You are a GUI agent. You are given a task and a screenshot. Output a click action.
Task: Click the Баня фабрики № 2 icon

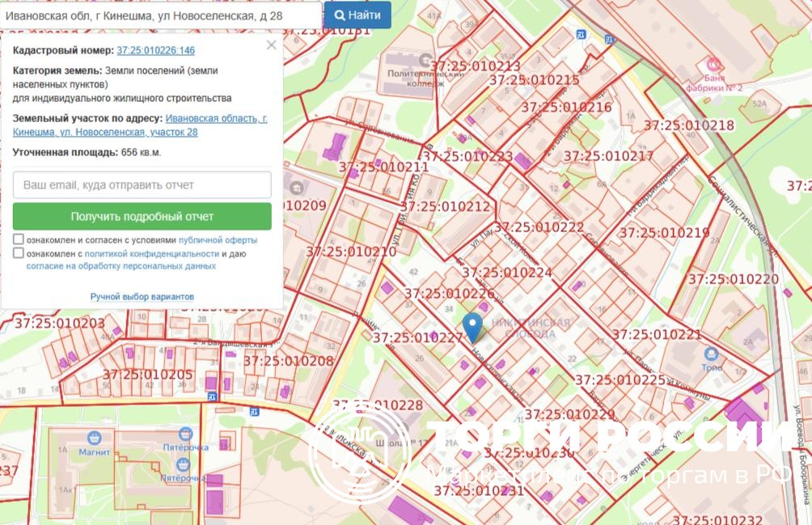713,64
